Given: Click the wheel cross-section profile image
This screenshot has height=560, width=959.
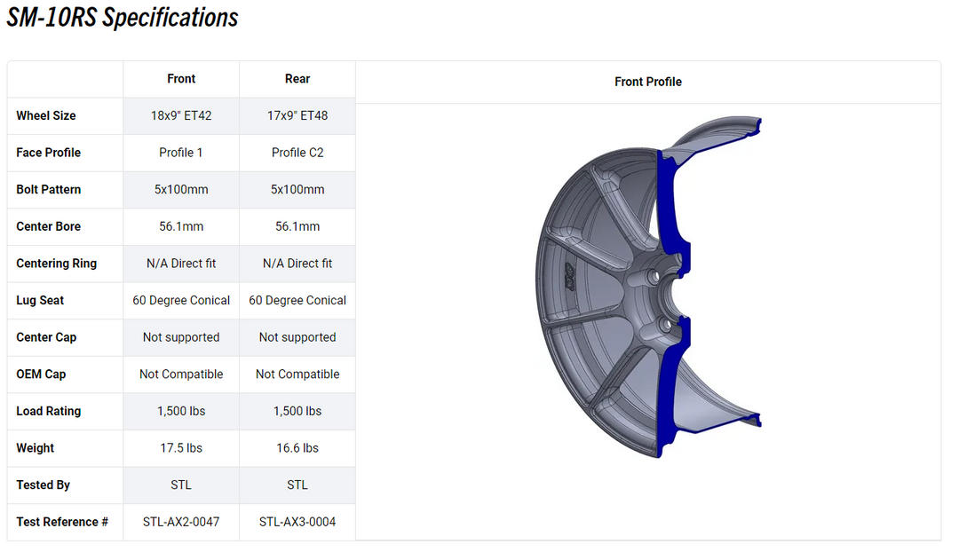Looking at the screenshot, I should click(648, 287).
